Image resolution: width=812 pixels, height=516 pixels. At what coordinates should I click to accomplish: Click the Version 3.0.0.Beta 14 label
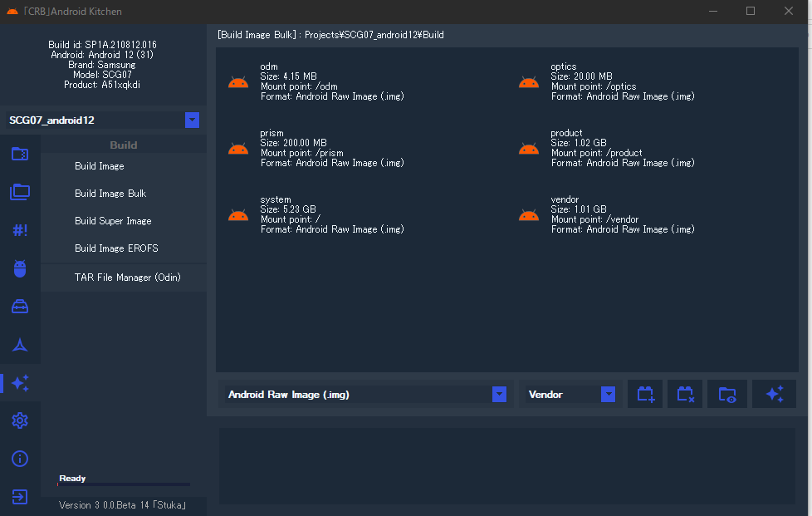[x=122, y=505]
